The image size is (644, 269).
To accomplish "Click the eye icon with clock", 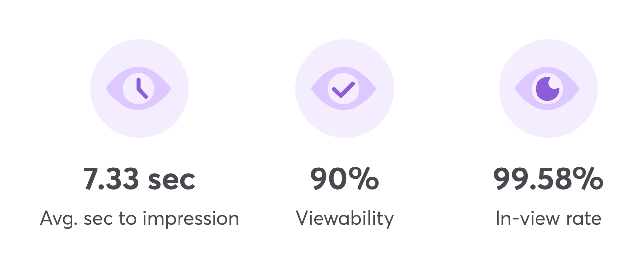I will 139,89.
